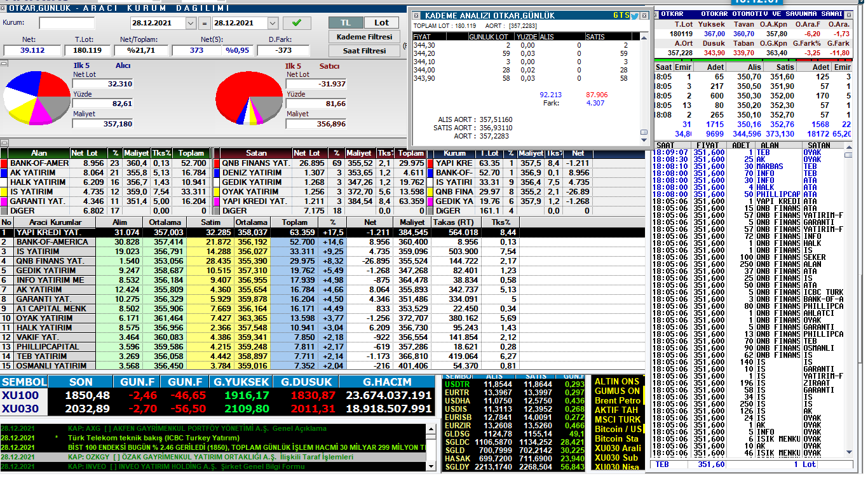Screen dimensions: 868x488
Task: Click the red swatch for QNB FINANS YAT. seller
Action: click(215, 163)
